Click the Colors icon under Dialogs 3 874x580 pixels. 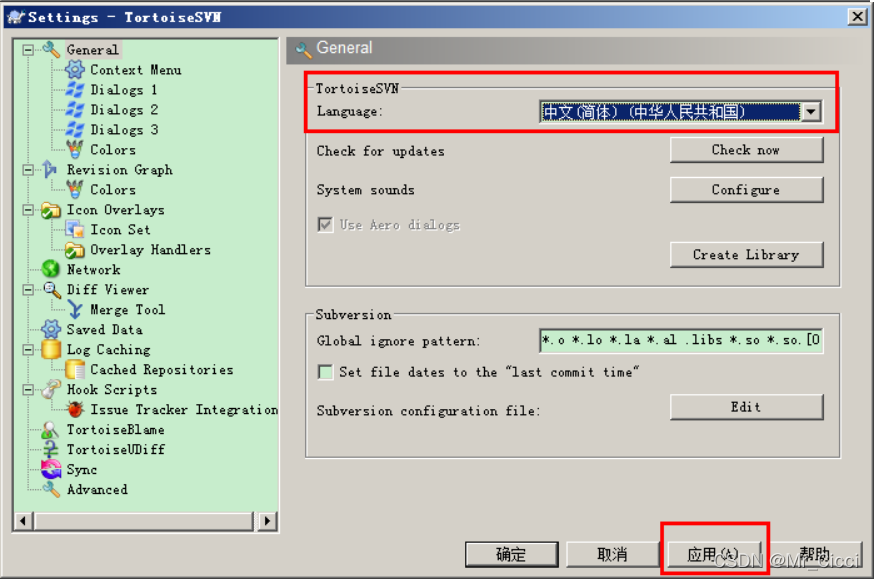75,149
